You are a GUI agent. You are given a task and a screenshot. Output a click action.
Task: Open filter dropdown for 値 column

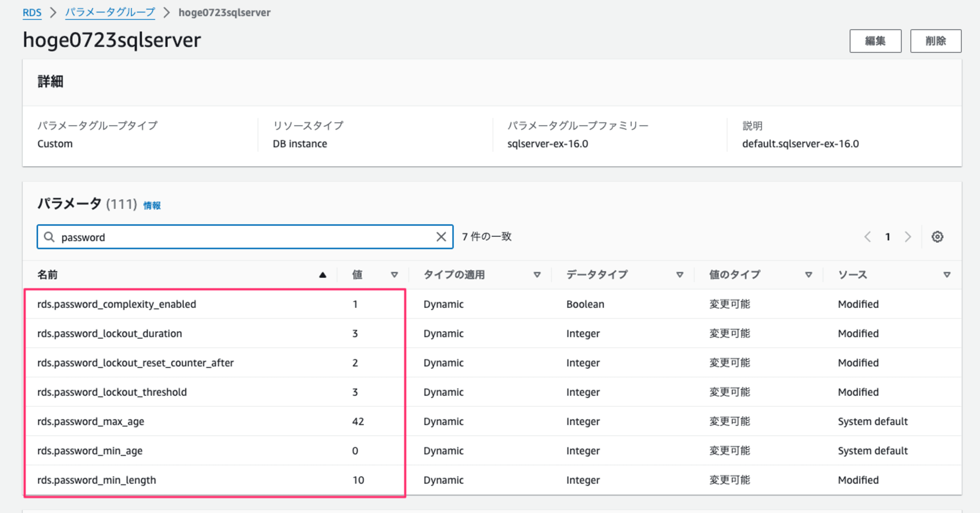coord(394,275)
